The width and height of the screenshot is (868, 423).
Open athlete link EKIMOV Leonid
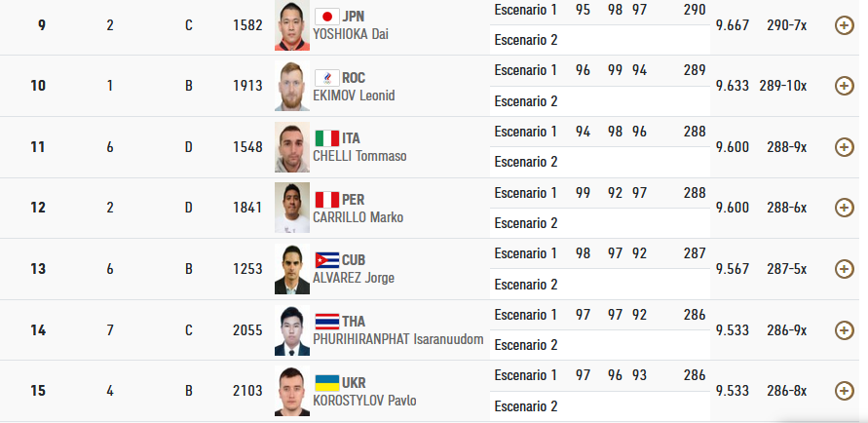pos(354,96)
